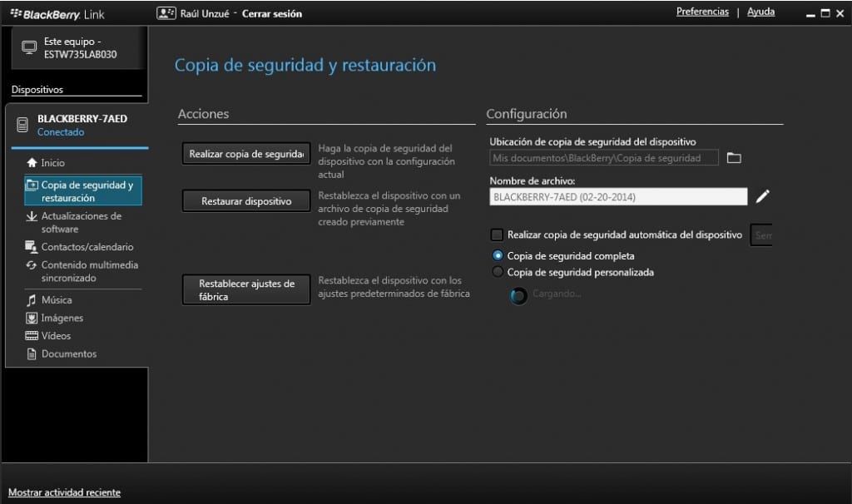Open Actualizaciones de software section
Viewport: 852px width, 504px height.
tap(81, 222)
